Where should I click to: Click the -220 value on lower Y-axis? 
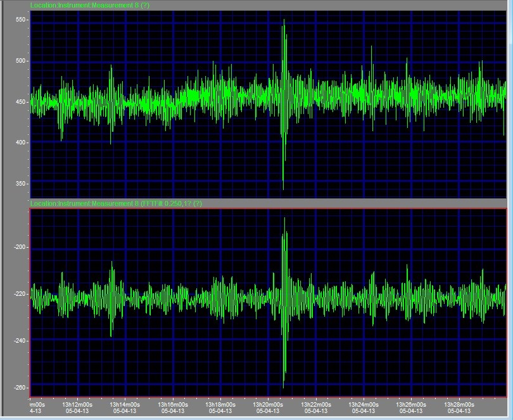pyautogui.click(x=20, y=294)
